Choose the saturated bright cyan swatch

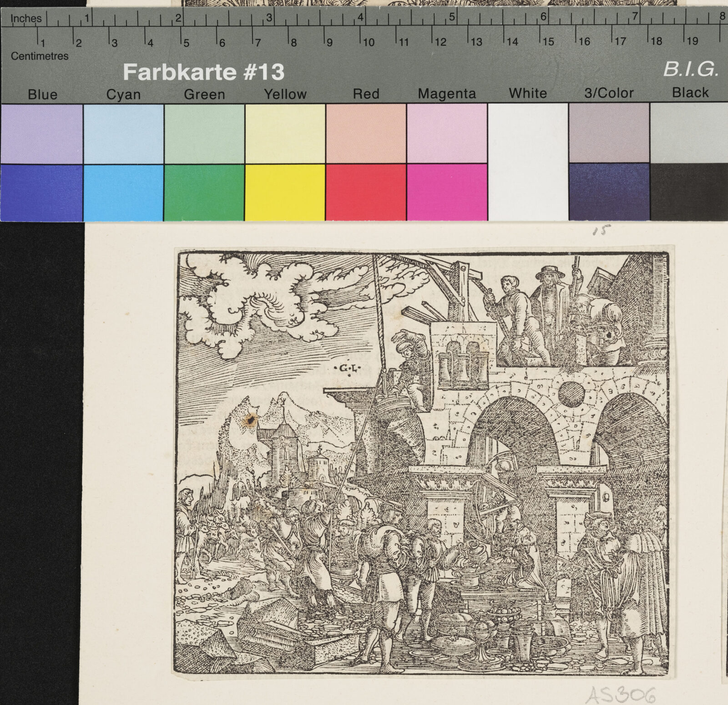pyautogui.click(x=124, y=193)
